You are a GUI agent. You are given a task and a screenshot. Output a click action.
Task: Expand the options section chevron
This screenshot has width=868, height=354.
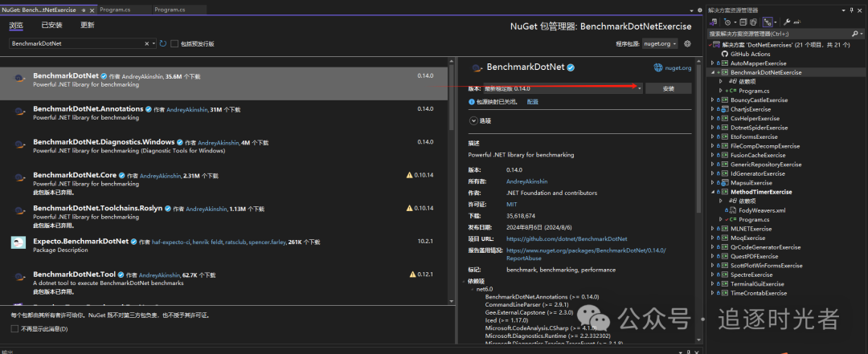coord(473,120)
